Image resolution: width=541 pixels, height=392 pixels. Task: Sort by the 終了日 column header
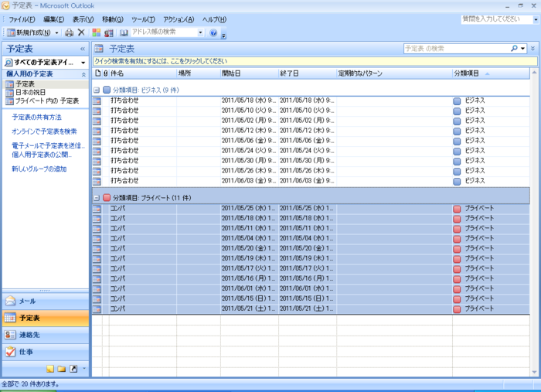pyautogui.click(x=308, y=73)
